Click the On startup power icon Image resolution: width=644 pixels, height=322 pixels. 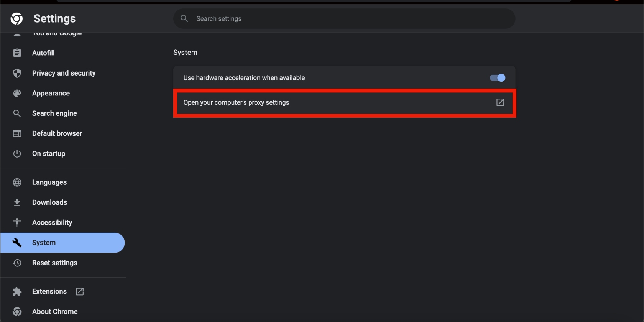[x=17, y=154]
